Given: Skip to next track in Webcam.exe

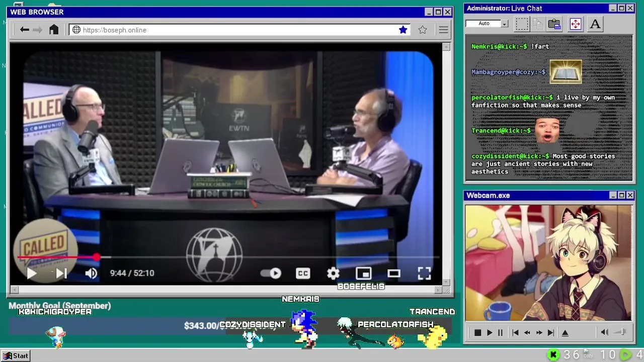Looking at the screenshot, I should (551, 332).
